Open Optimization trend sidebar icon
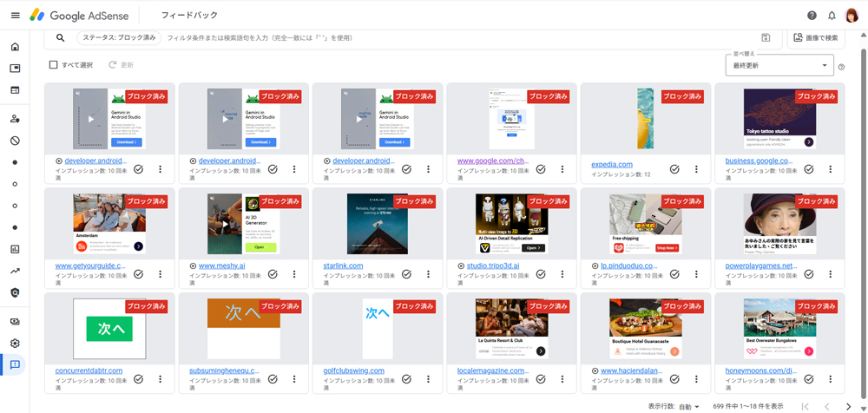This screenshot has width=868, height=413. [x=15, y=271]
